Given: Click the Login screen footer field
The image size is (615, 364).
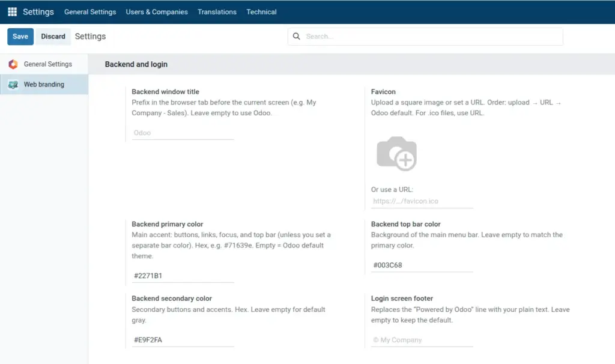Looking at the screenshot, I should 422,340.
